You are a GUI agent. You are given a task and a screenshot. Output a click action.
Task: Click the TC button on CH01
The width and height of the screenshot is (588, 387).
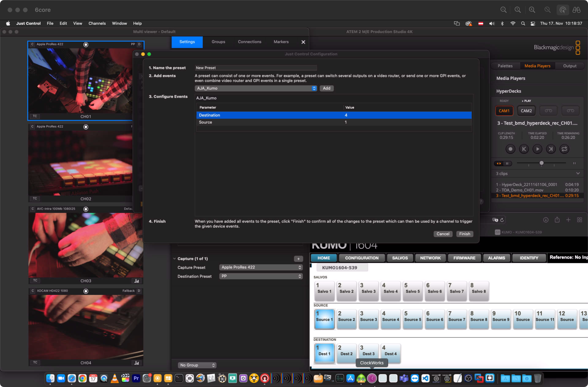(x=35, y=116)
